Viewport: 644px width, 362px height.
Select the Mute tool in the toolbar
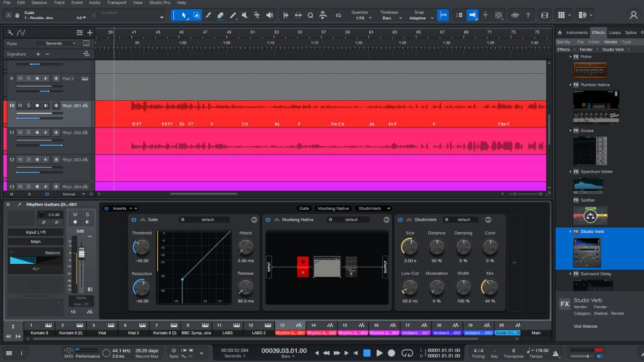[x=245, y=15]
